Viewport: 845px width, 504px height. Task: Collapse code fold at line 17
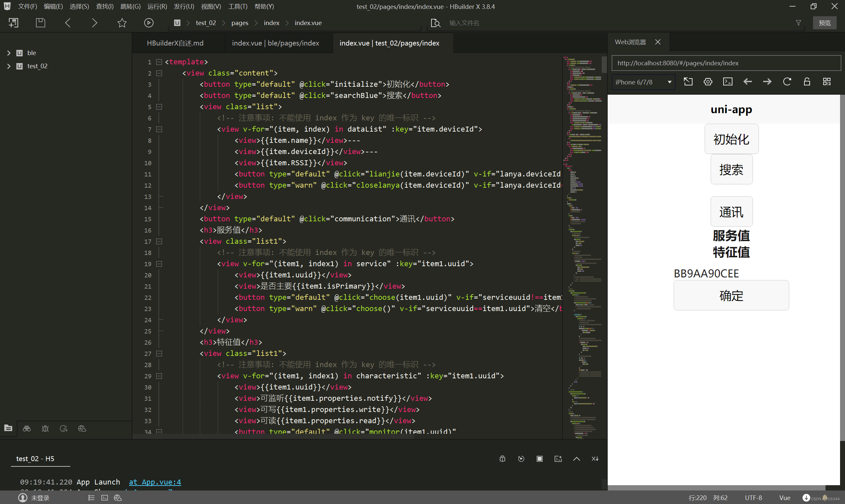tap(159, 241)
